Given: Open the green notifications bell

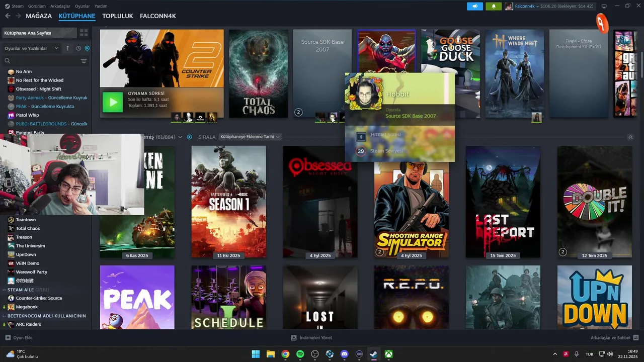Looking at the screenshot, I should (x=493, y=6).
